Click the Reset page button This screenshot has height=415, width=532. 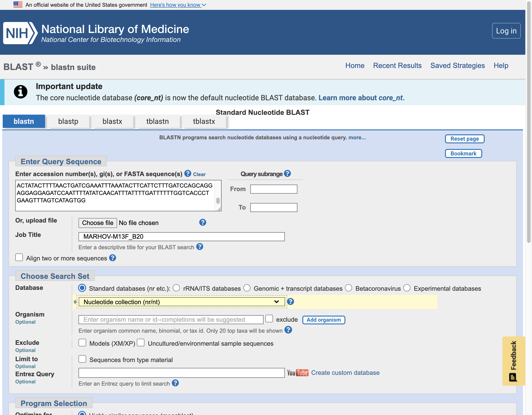point(464,139)
